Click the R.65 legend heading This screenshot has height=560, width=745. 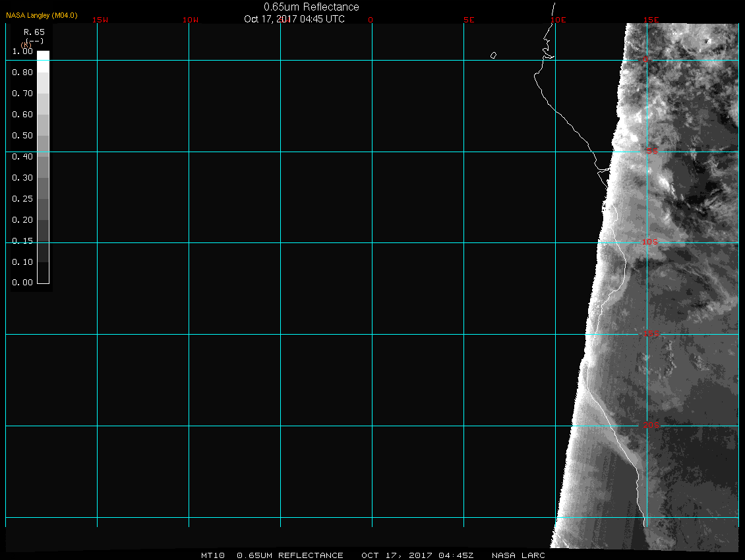(x=33, y=32)
